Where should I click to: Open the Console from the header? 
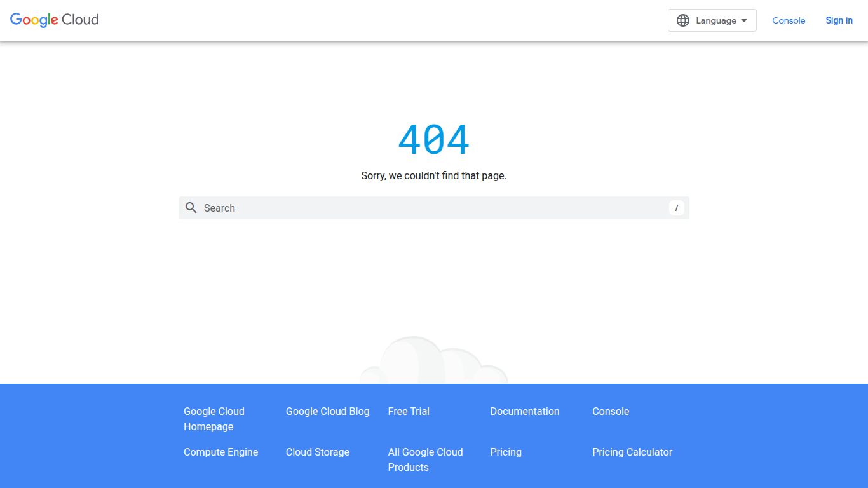click(789, 20)
